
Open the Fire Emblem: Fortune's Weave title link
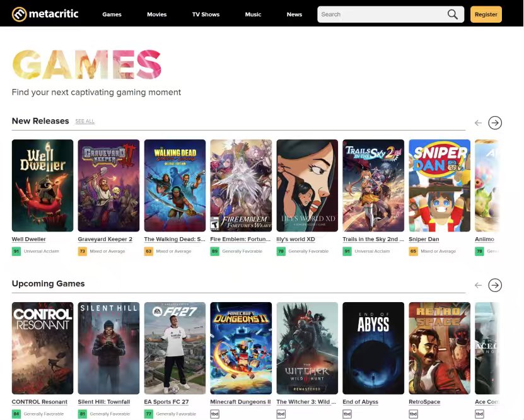240,239
